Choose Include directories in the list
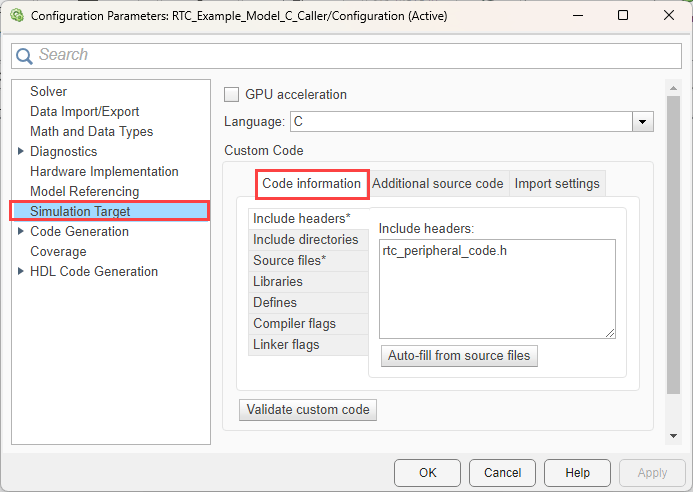The width and height of the screenshot is (693, 492). [305, 240]
